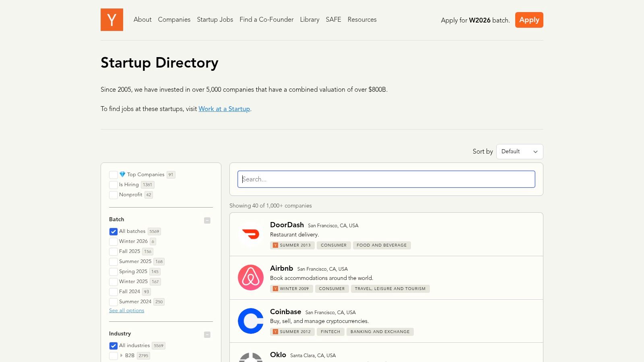
Task: Select the Coinbase company logo
Action: pyautogui.click(x=250, y=321)
